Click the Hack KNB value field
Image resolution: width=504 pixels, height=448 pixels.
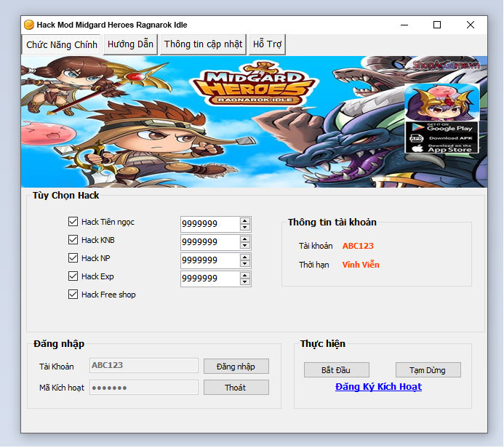[210, 242]
